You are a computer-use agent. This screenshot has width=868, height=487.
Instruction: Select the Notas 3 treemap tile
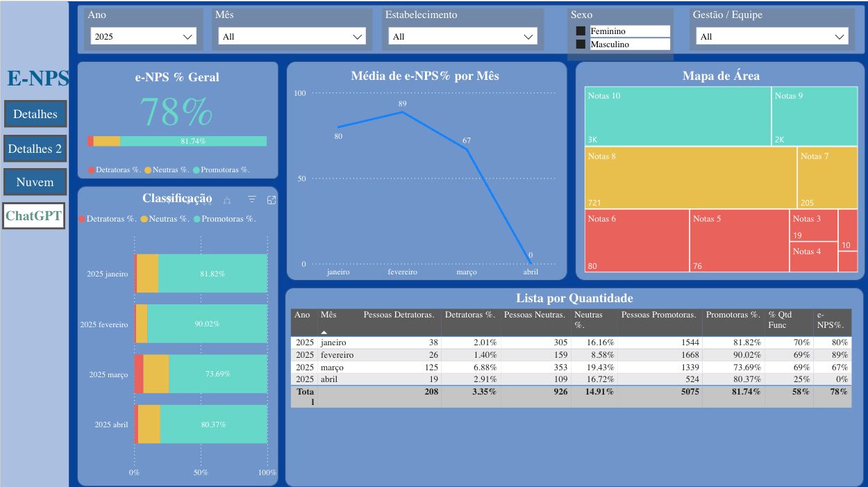(814, 226)
